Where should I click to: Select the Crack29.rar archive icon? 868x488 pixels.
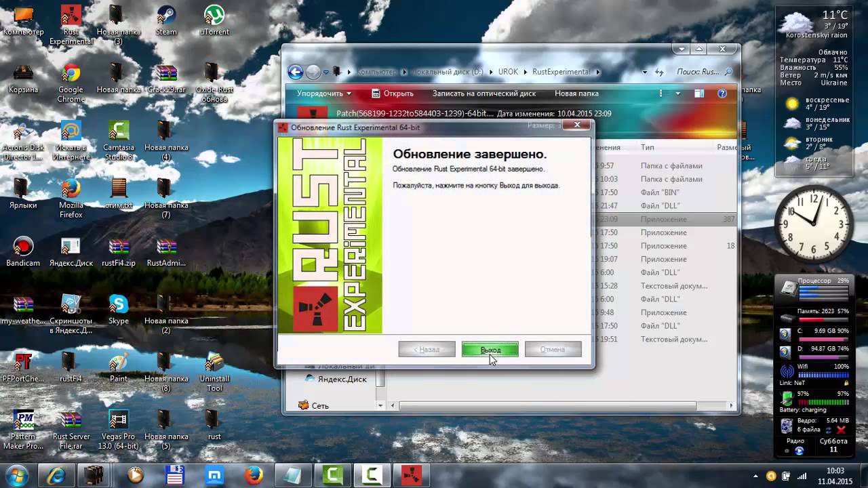click(166, 79)
